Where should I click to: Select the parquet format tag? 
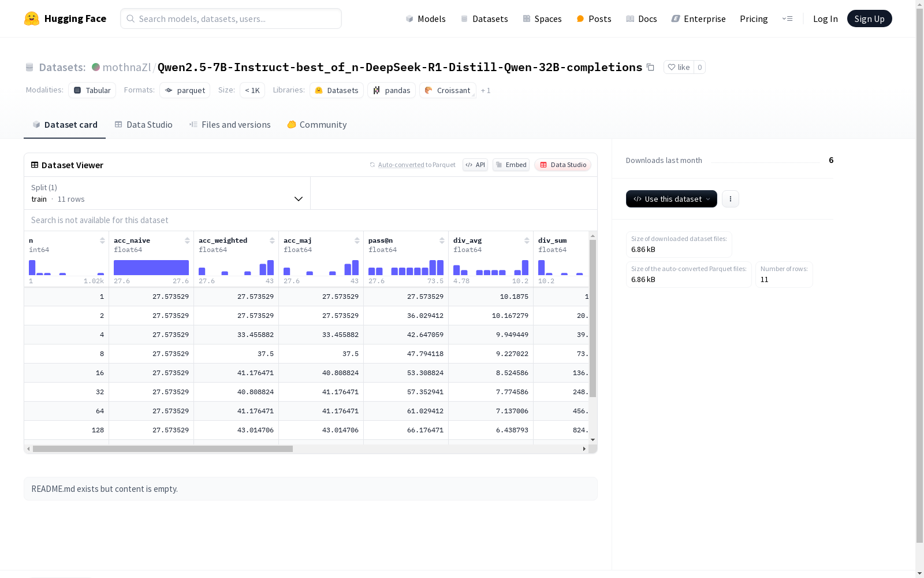(x=185, y=90)
